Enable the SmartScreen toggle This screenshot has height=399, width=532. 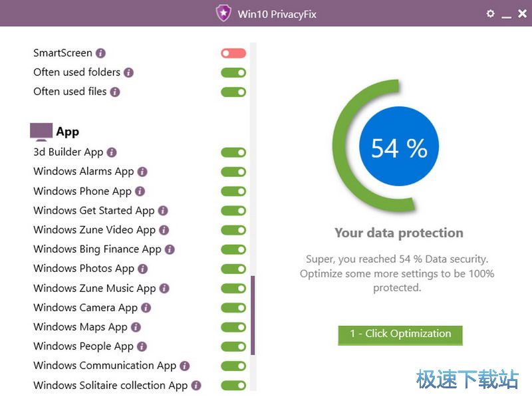click(233, 53)
